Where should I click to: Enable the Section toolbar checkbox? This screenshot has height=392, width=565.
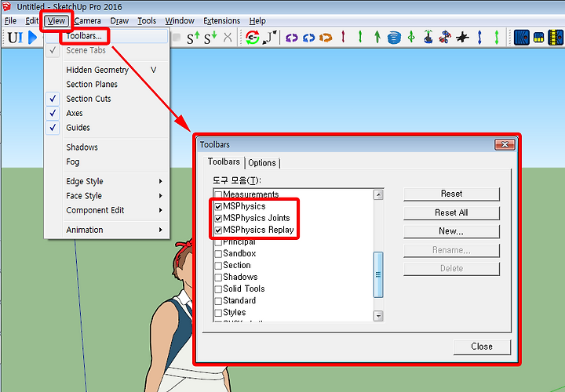pos(218,266)
